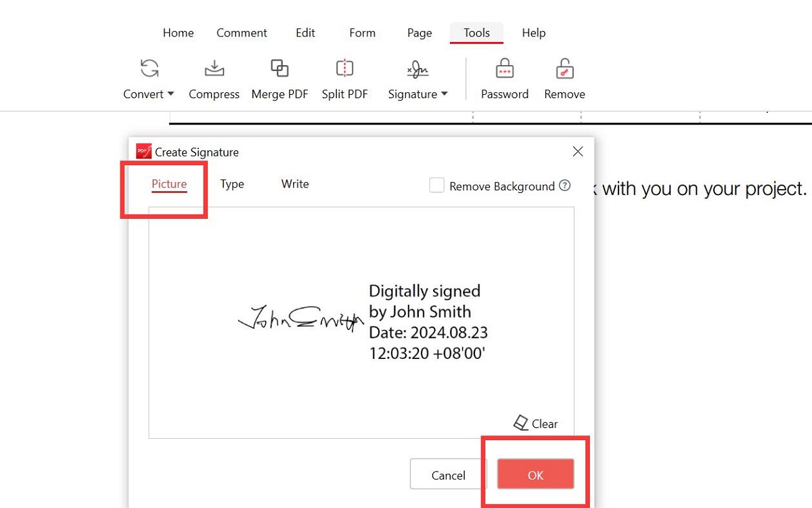Open the Merge PDF tool

click(x=279, y=68)
